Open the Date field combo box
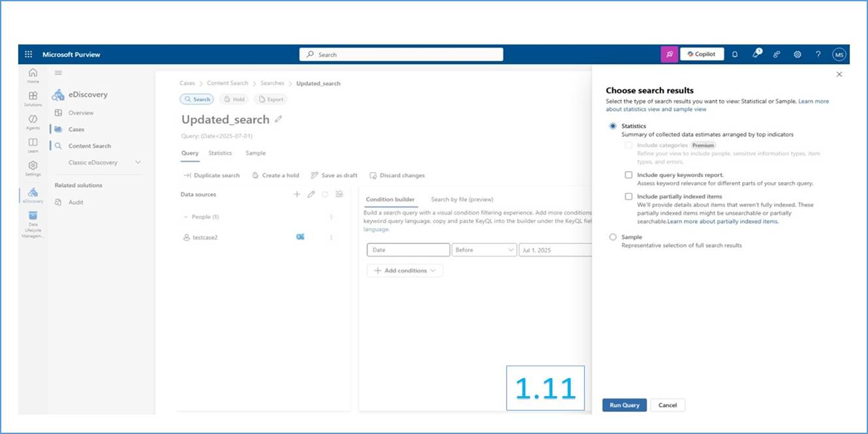 (x=409, y=250)
